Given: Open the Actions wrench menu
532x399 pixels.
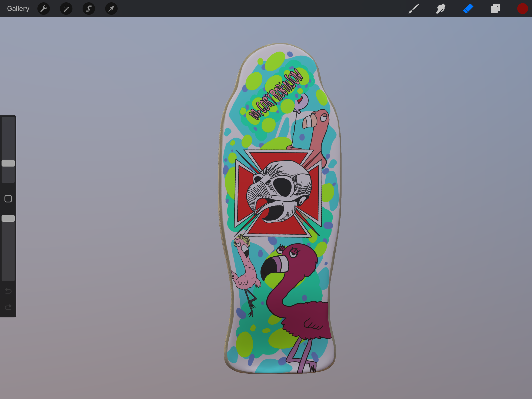Looking at the screenshot, I should click(x=44, y=9).
